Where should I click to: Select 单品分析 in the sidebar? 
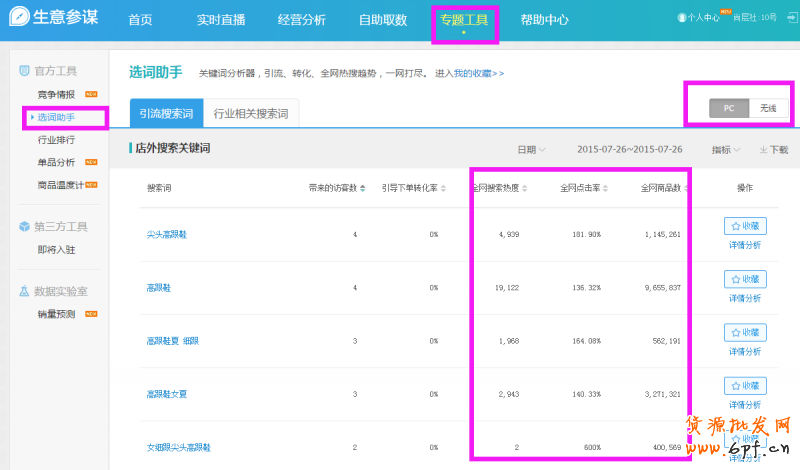[56, 162]
